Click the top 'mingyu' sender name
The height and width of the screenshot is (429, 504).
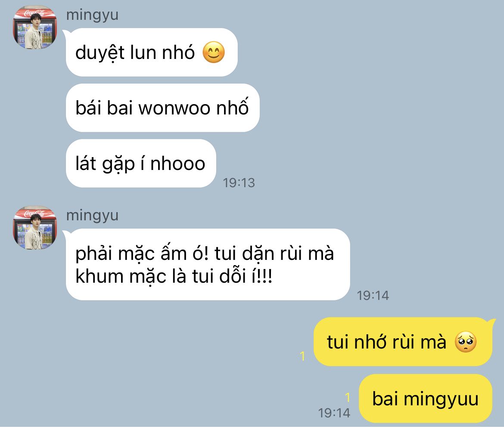[92, 15]
